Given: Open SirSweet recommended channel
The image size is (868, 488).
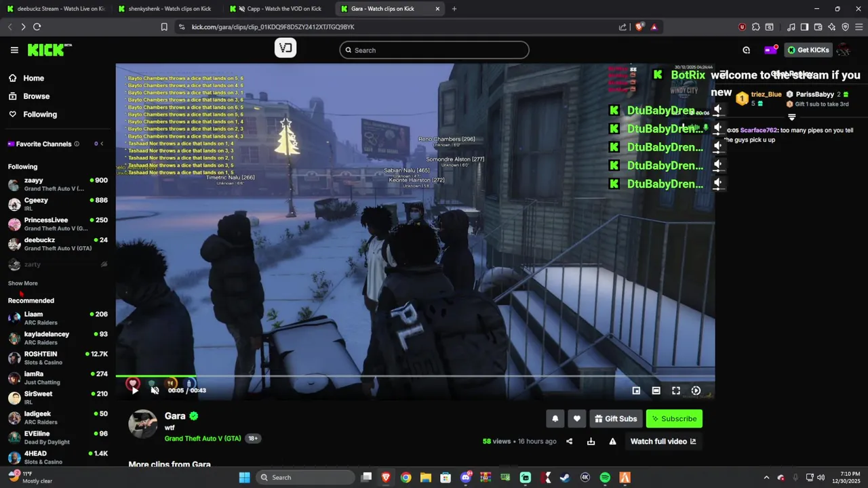Looking at the screenshot, I should coord(58,397).
